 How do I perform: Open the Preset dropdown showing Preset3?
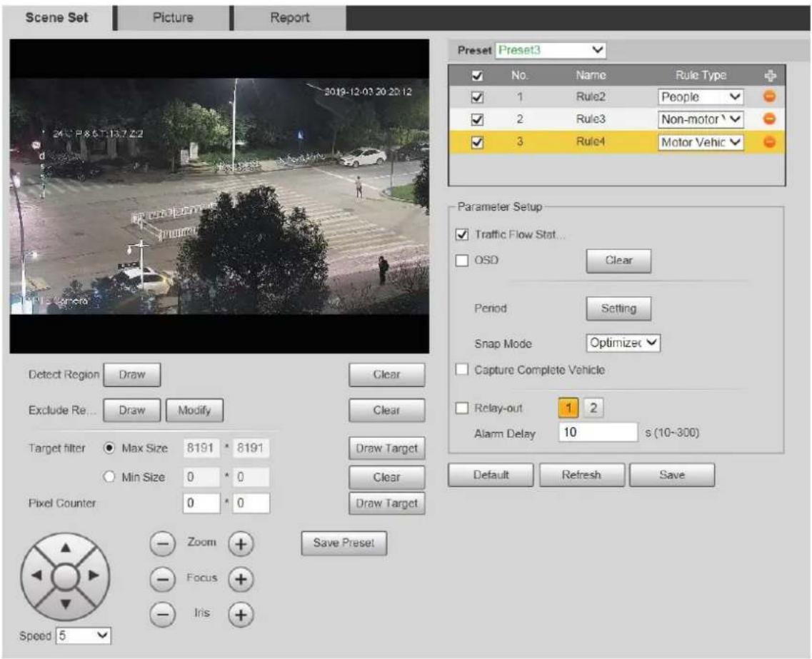(551, 50)
